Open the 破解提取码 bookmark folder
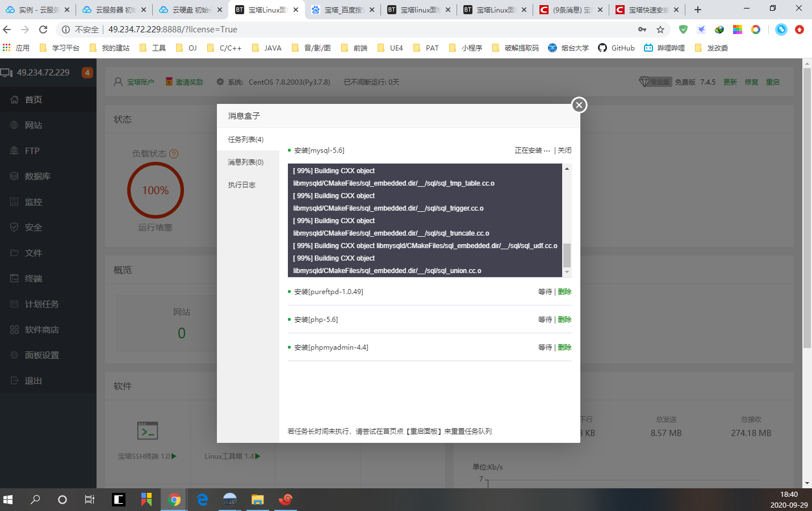 tap(515, 48)
